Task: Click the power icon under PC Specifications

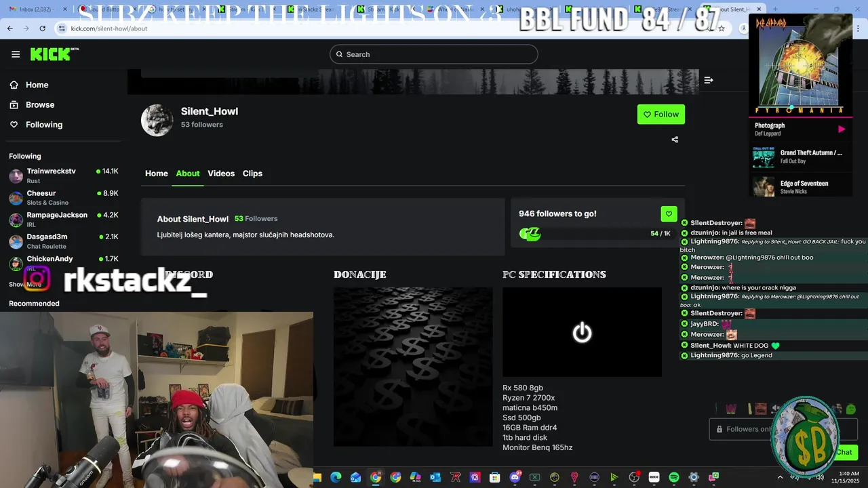Action: point(582,332)
